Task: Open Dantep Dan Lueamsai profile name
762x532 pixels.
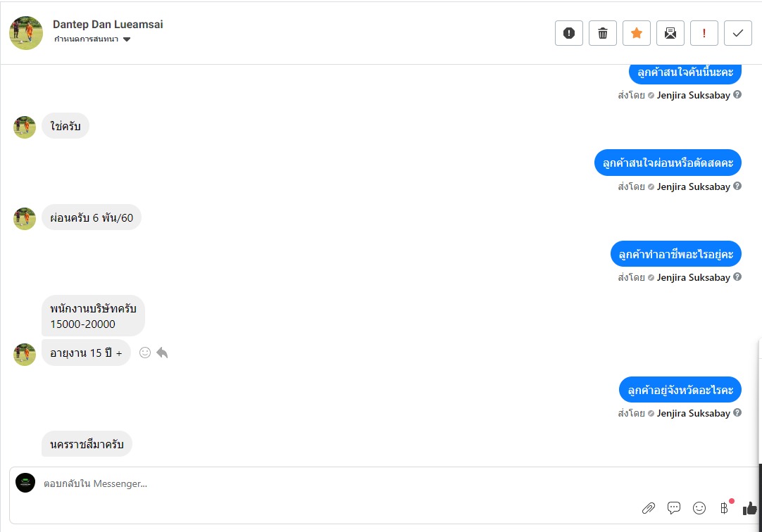Action: pyautogui.click(x=108, y=24)
